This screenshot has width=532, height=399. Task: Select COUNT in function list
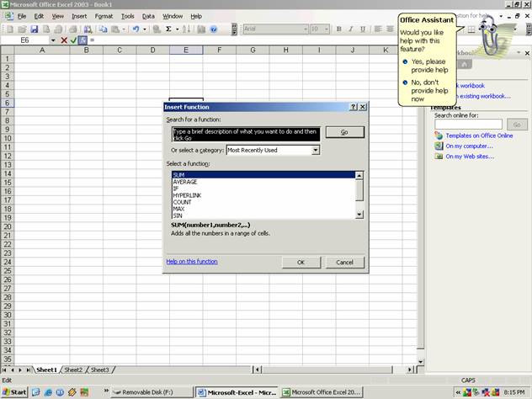tap(263, 202)
